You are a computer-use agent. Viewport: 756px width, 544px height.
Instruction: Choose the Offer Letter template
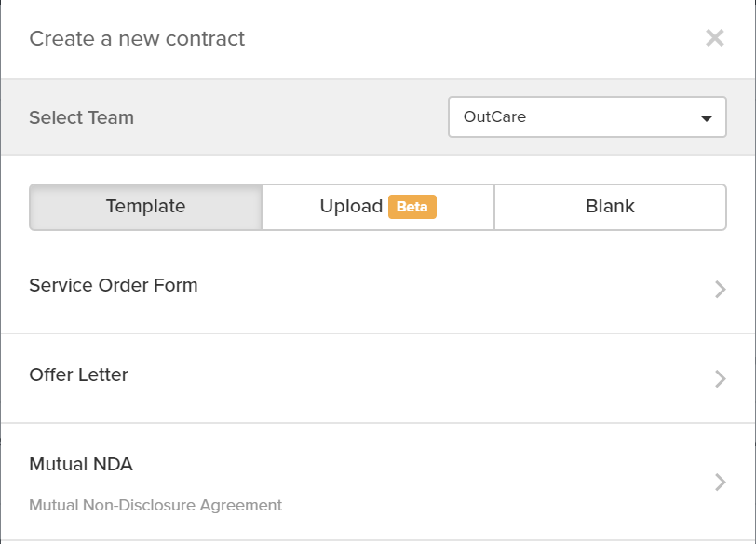coord(79,375)
